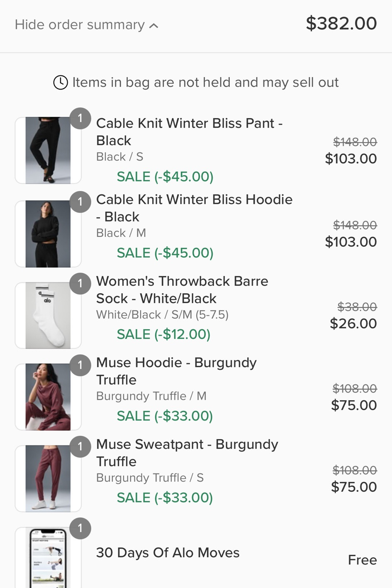Image resolution: width=392 pixels, height=588 pixels.
Task: Click the quantity badge on 30 Days Of Alo Moves
Action: click(x=80, y=528)
